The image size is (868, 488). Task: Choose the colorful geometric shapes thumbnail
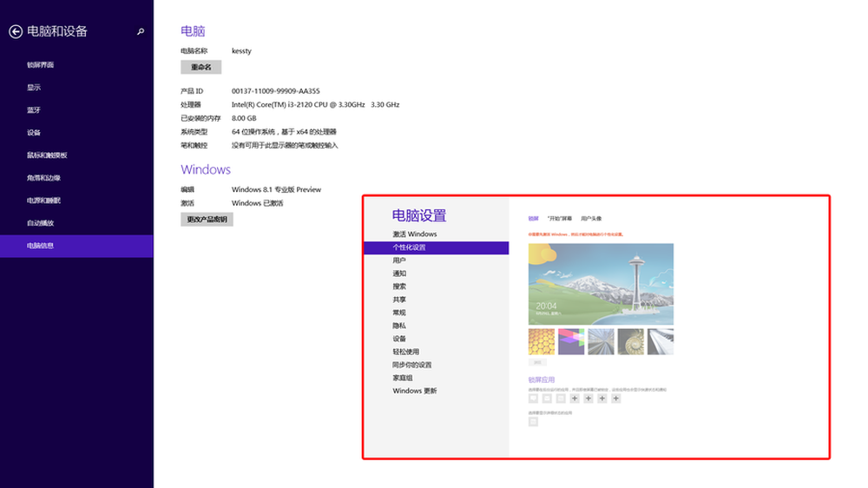pyautogui.click(x=571, y=342)
